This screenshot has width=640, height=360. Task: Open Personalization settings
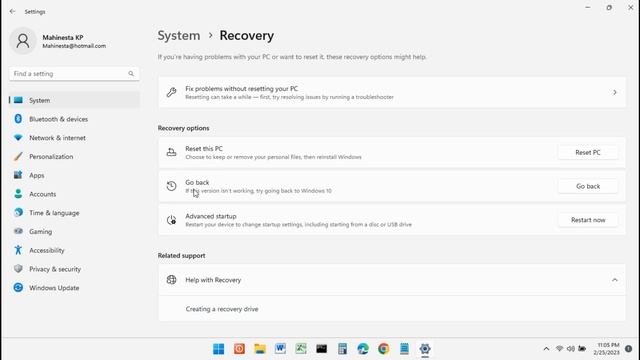click(x=74, y=156)
